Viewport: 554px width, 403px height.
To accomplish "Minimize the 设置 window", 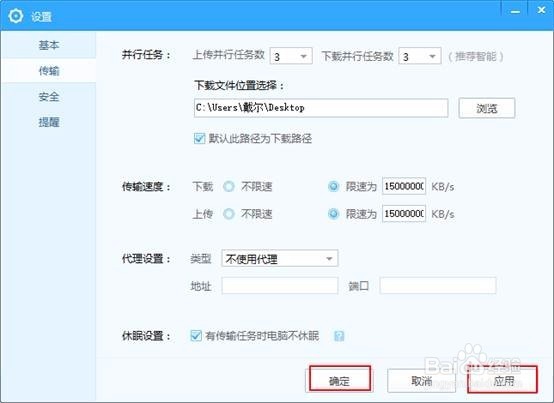I will coord(515,11).
